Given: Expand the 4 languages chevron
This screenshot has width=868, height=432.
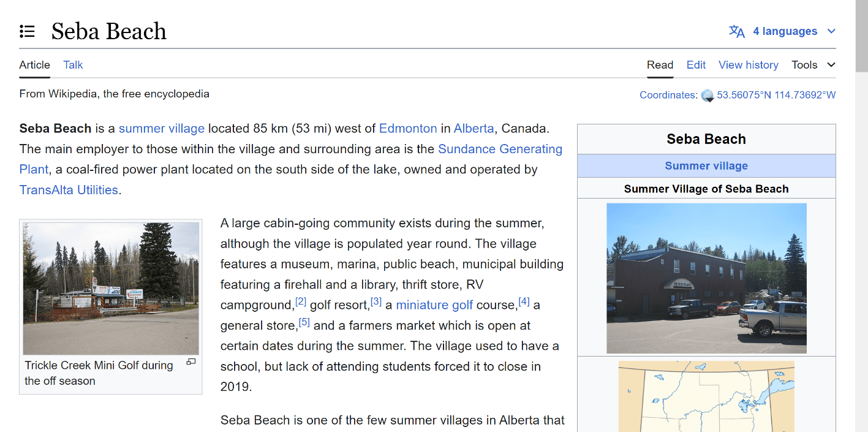Looking at the screenshot, I should point(831,31).
